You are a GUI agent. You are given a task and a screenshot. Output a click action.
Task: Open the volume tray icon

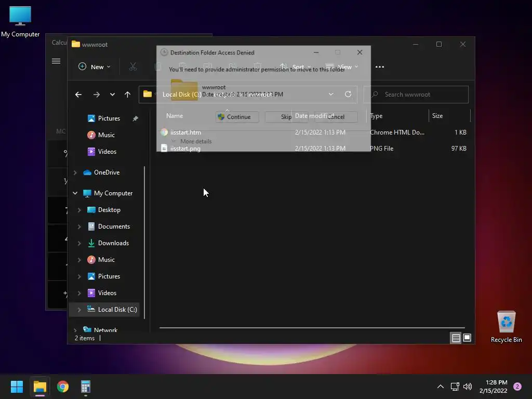coord(468,387)
